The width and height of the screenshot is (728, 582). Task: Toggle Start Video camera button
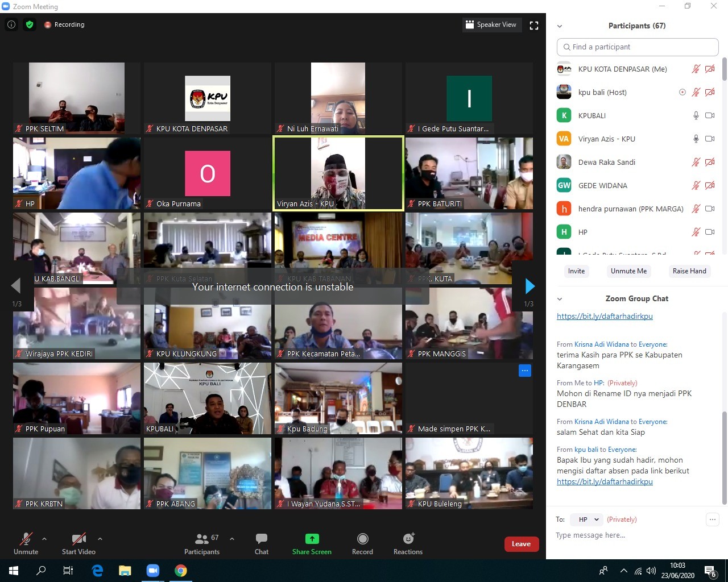78,539
